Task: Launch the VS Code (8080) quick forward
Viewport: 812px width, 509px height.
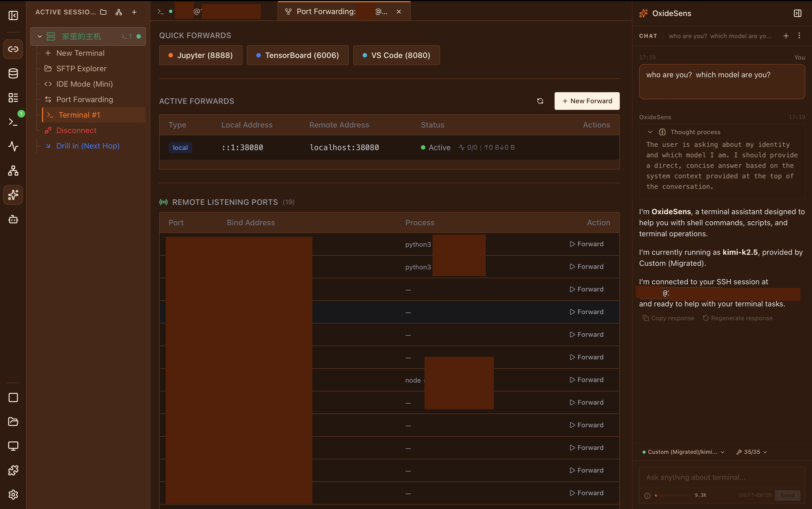Action: click(396, 55)
